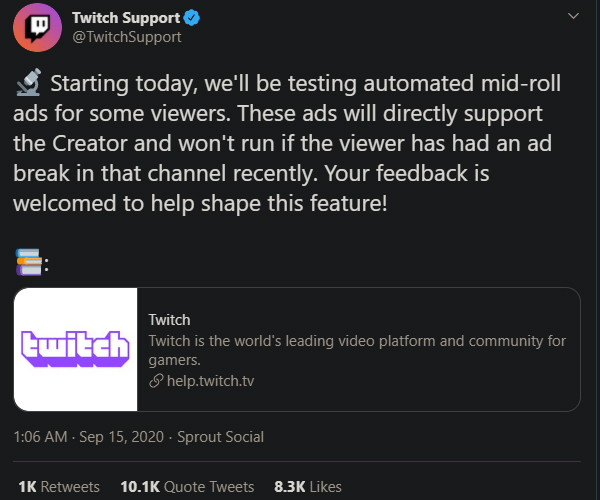The height and width of the screenshot is (500, 600).
Task: Open the card description about gamers
Action: pos(357,350)
